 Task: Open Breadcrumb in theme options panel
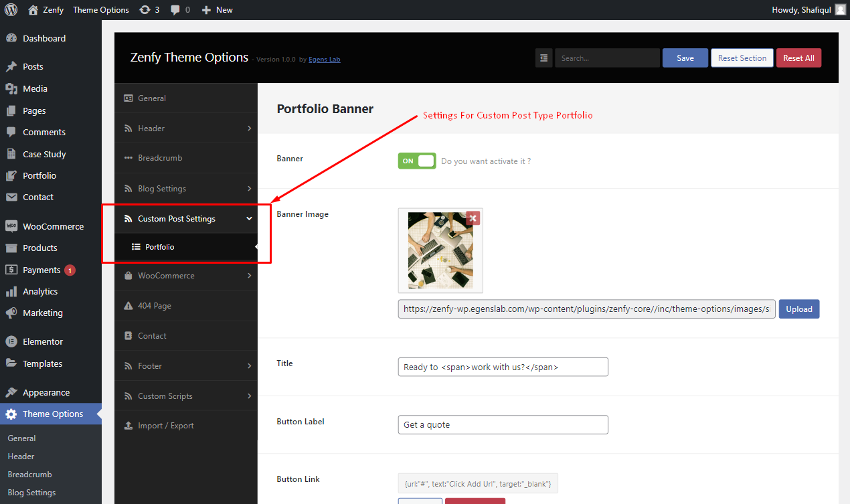click(x=186, y=158)
